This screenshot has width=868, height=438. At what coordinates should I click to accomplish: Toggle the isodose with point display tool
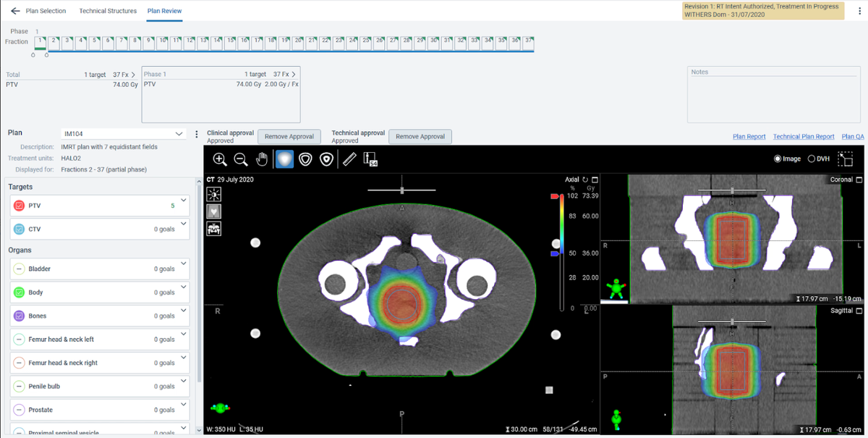[x=326, y=159]
